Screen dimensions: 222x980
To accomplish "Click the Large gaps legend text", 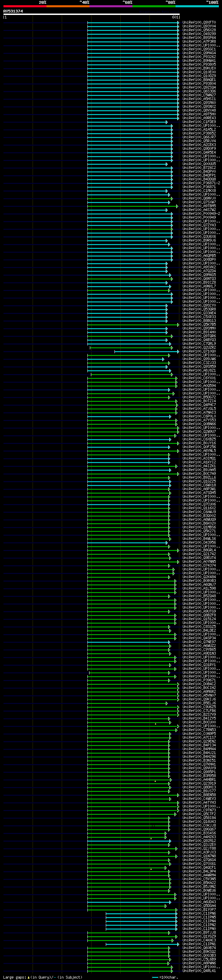I will coord(43,977).
